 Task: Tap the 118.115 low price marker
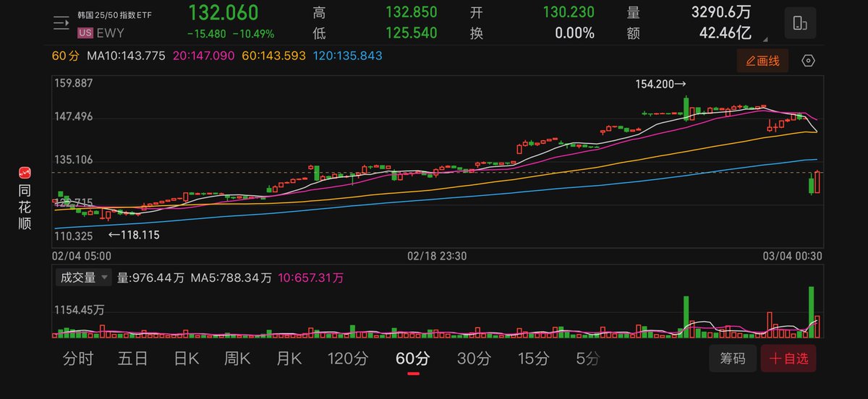point(134,235)
